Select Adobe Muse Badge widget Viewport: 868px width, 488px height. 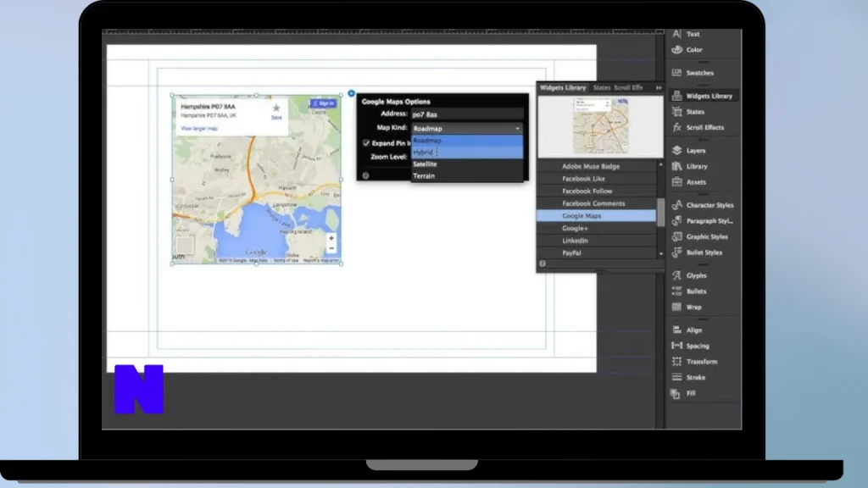[x=596, y=166]
